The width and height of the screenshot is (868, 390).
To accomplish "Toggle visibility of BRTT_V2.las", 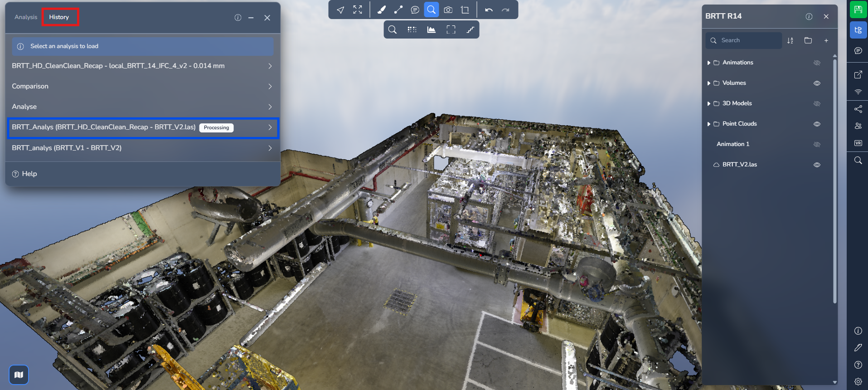I will [817, 165].
